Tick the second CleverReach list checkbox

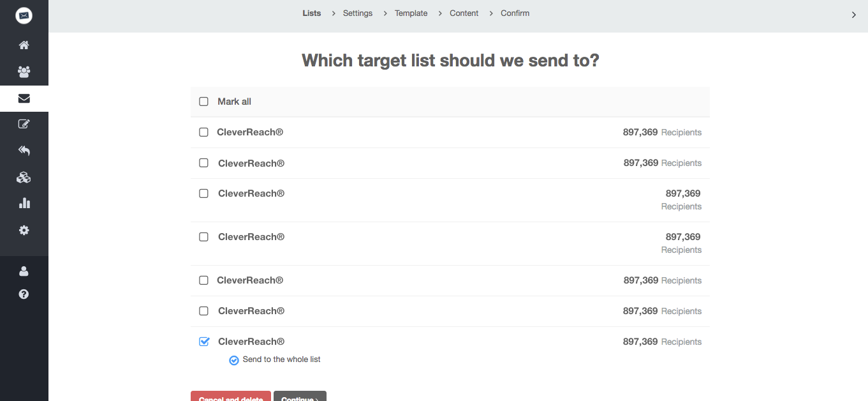(203, 163)
